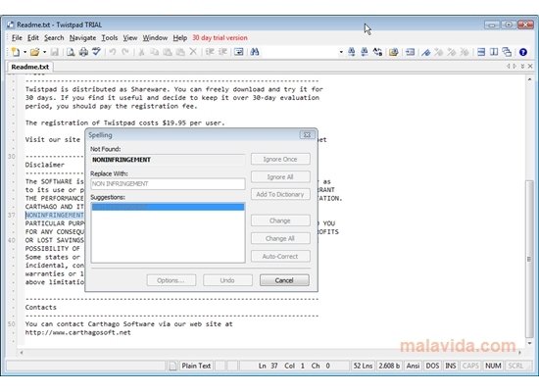Open the Search menu
The width and height of the screenshot is (539, 392).
(54, 38)
